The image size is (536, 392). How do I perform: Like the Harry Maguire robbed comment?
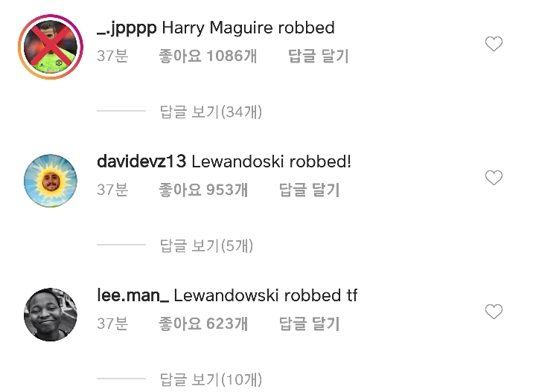(494, 44)
